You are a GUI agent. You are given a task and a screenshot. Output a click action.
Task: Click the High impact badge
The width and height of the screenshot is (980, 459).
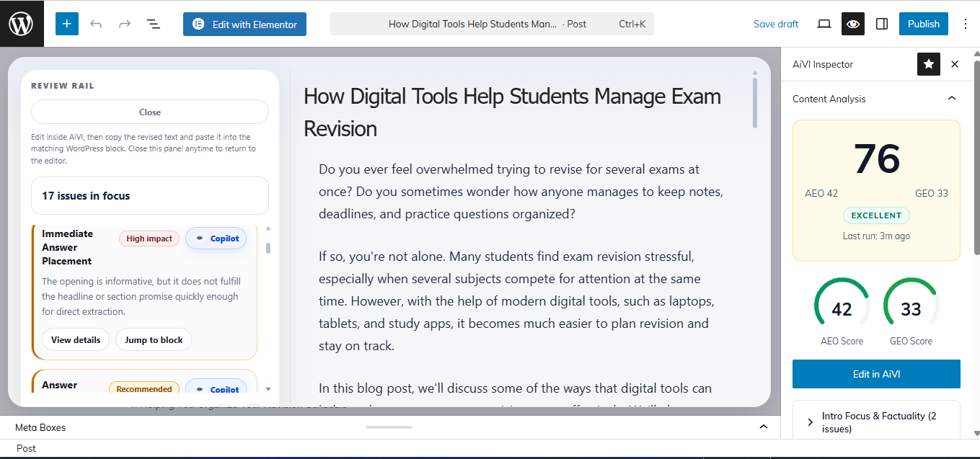tap(149, 239)
